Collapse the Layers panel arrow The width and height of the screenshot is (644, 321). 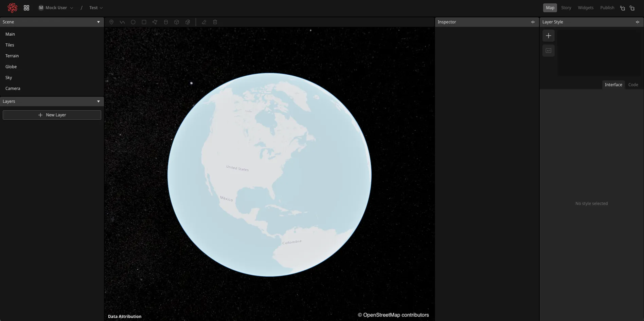pos(99,101)
